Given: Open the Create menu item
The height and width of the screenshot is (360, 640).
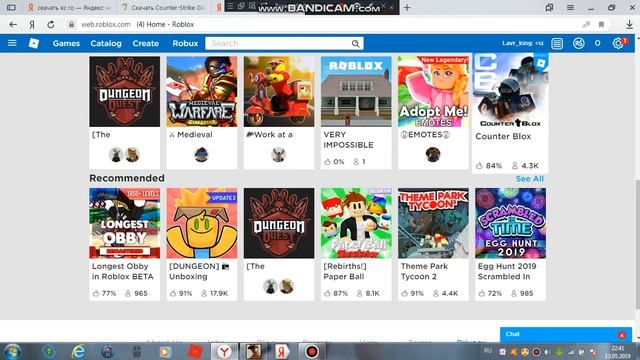Looking at the screenshot, I should [145, 43].
